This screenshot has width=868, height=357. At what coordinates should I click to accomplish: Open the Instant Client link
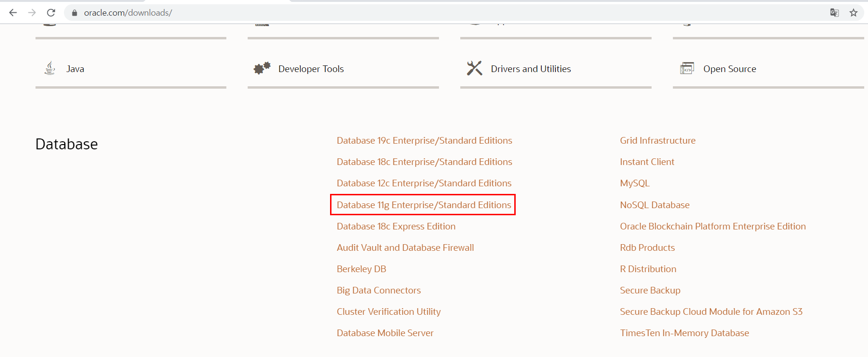click(x=647, y=162)
